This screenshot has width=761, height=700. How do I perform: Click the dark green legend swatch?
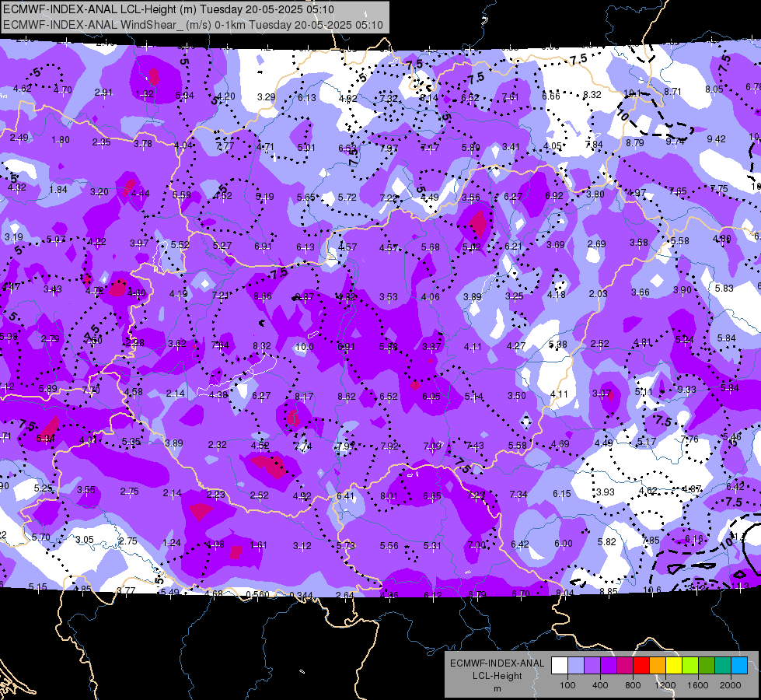707,666
